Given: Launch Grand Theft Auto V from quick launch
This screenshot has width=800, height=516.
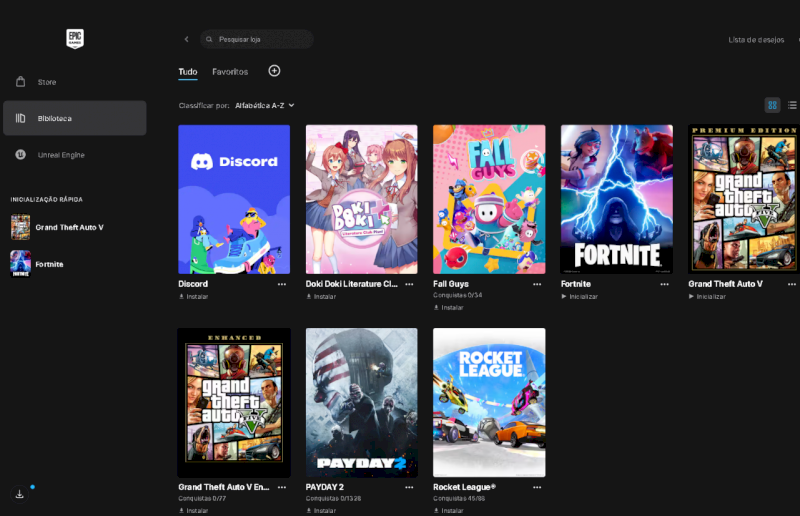Looking at the screenshot, I should point(69,228).
